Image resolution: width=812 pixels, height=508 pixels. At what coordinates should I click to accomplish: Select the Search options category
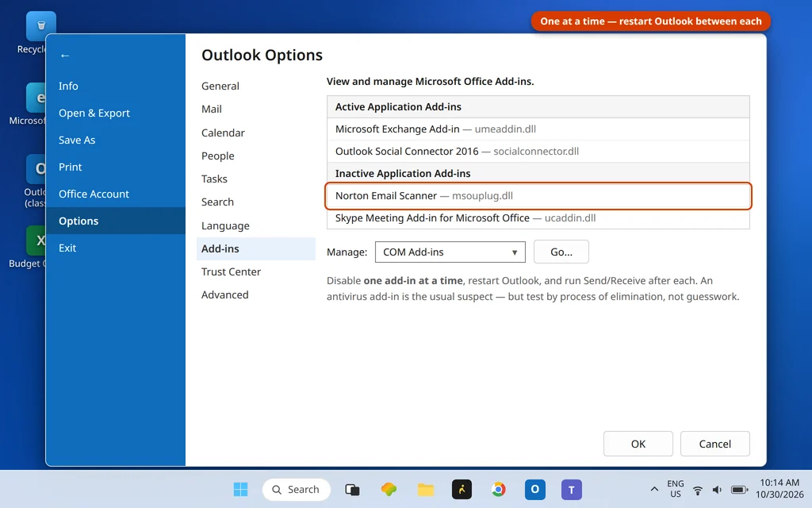tap(256, 202)
